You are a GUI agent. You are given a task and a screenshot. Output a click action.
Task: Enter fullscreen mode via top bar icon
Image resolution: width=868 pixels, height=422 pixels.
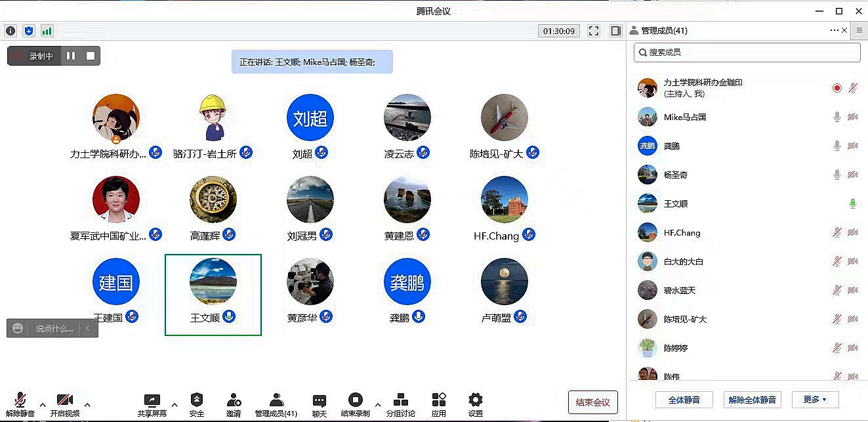pos(594,31)
